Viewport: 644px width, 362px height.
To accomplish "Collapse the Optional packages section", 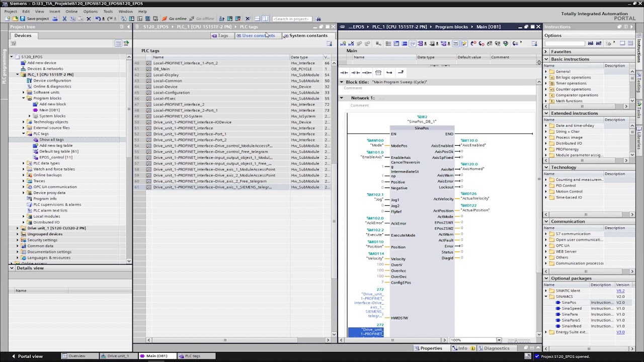I will 546,279.
